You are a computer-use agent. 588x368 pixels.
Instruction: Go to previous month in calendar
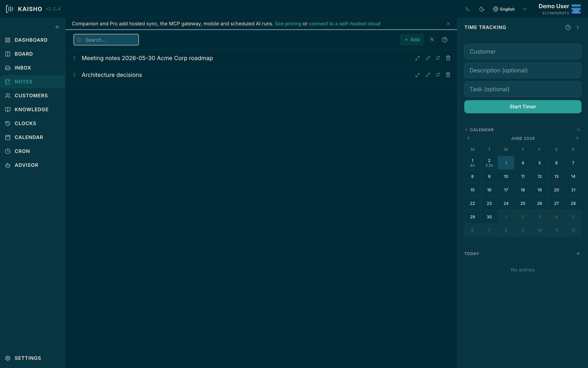(x=468, y=138)
